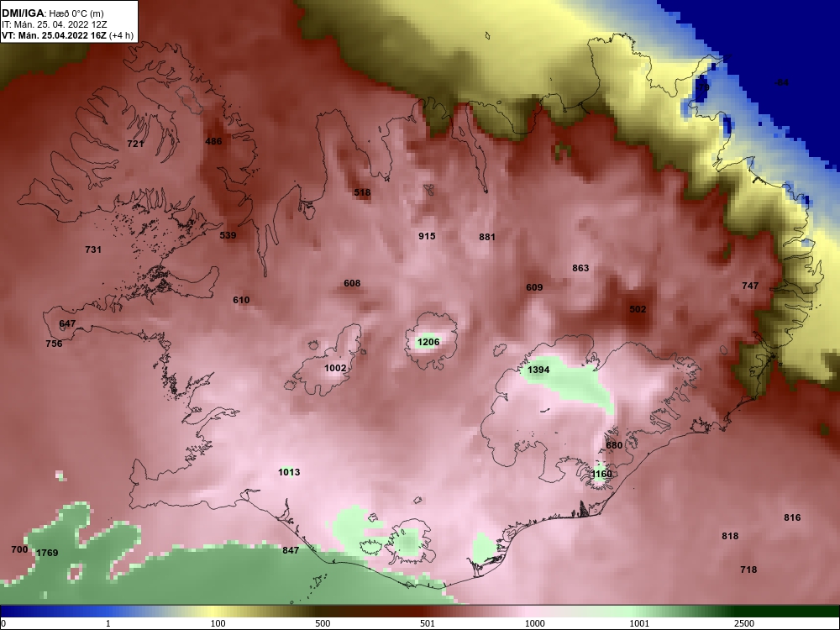Screen dimensions: 840x630
Task: Select the 502 value in dark red
Action: click(638, 310)
